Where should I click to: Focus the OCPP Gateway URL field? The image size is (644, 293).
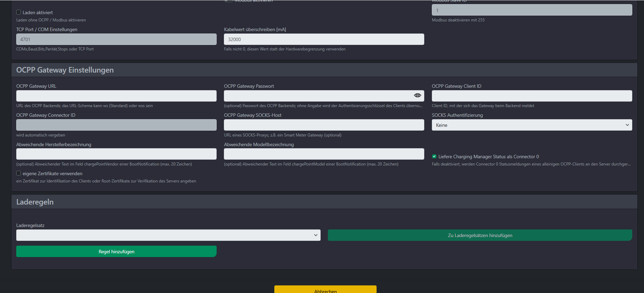(x=116, y=96)
